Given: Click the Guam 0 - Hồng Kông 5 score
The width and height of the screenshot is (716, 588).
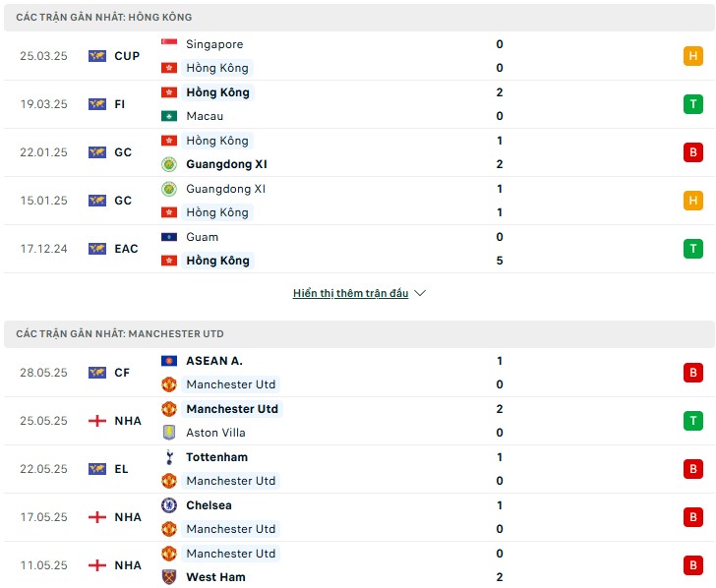Looking at the screenshot, I should coord(500,249).
